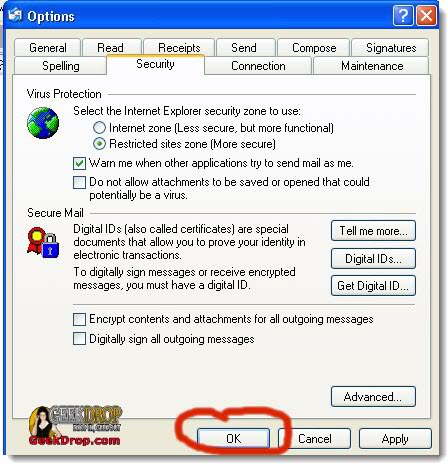Click the Tell me more button
The height and width of the screenshot is (464, 448).
[373, 231]
